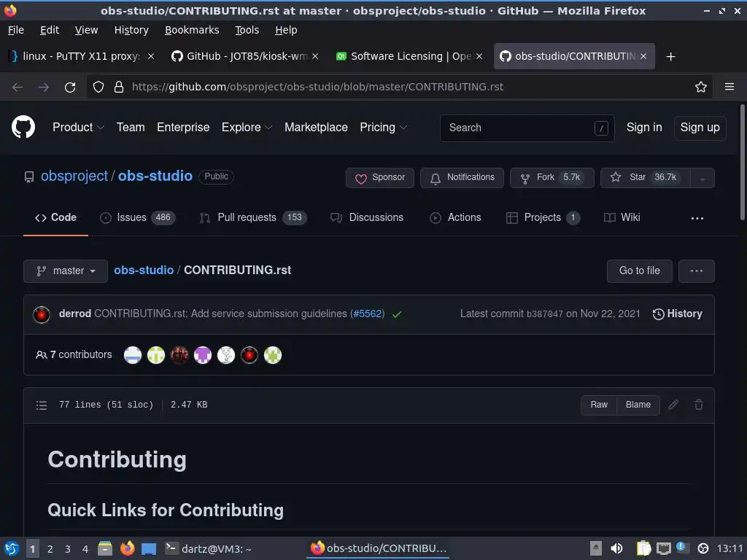Click derrod's avatar in the commit row
This screenshot has height=560, width=747.
click(42, 314)
